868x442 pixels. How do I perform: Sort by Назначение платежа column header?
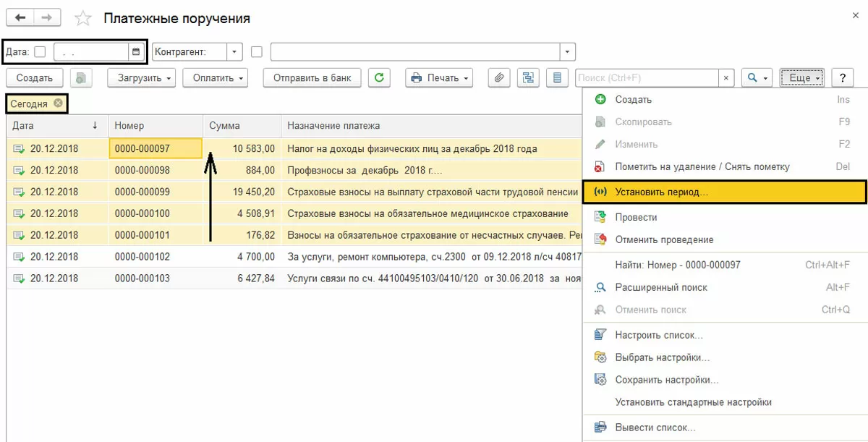tap(432, 126)
